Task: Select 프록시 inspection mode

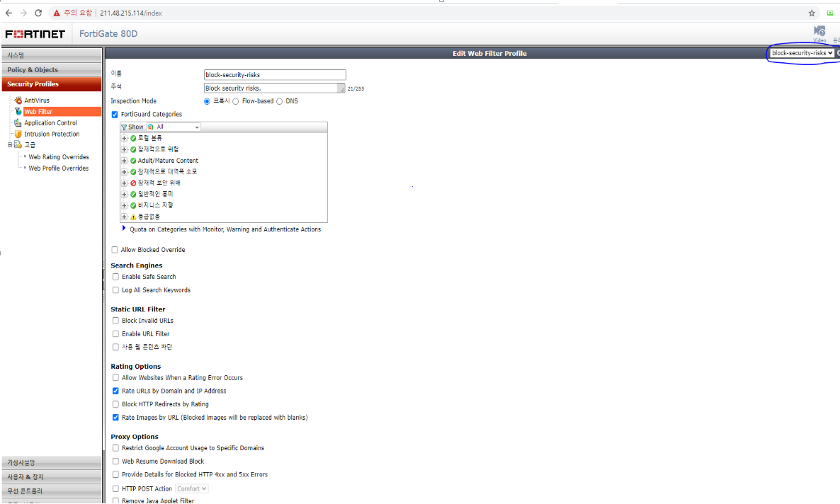Action: click(207, 101)
